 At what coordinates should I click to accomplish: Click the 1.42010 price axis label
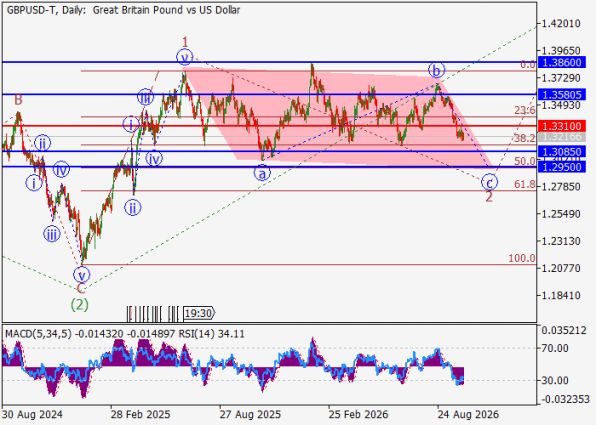[561, 24]
